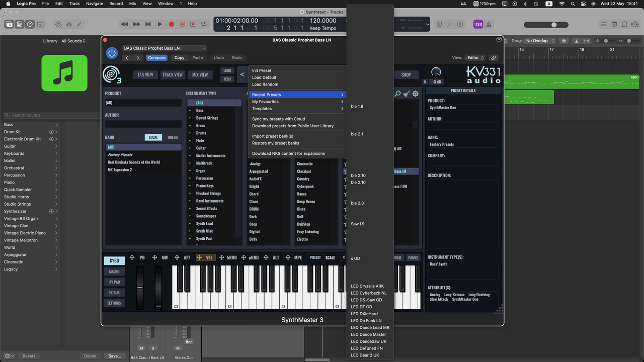Go to beginning with the transport button
Screen dimensions: 644x362
pos(148,24)
